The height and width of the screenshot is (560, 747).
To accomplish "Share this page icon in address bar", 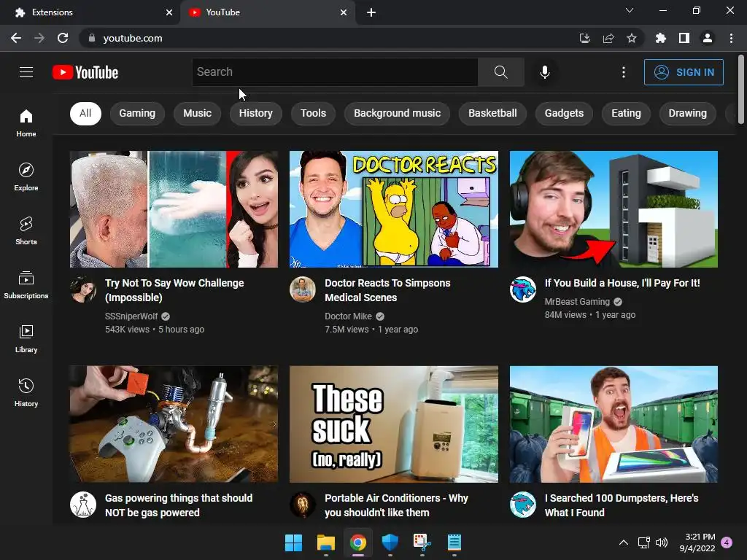I will pos(608,38).
